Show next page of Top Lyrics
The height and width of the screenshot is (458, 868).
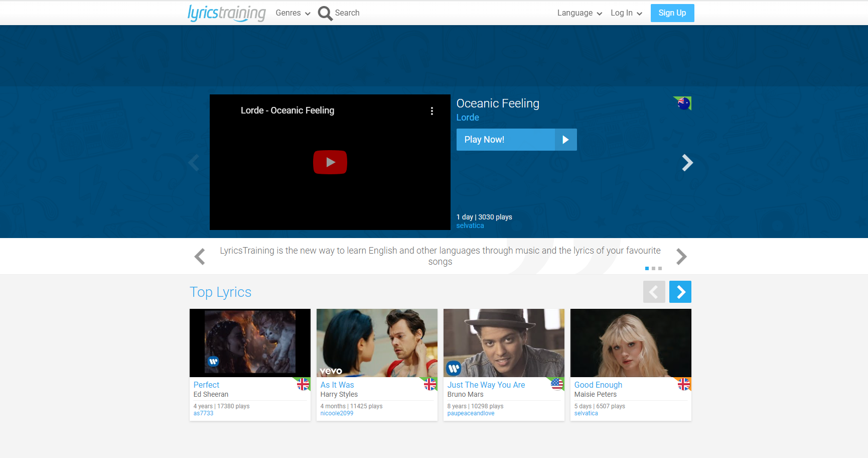[x=680, y=292]
